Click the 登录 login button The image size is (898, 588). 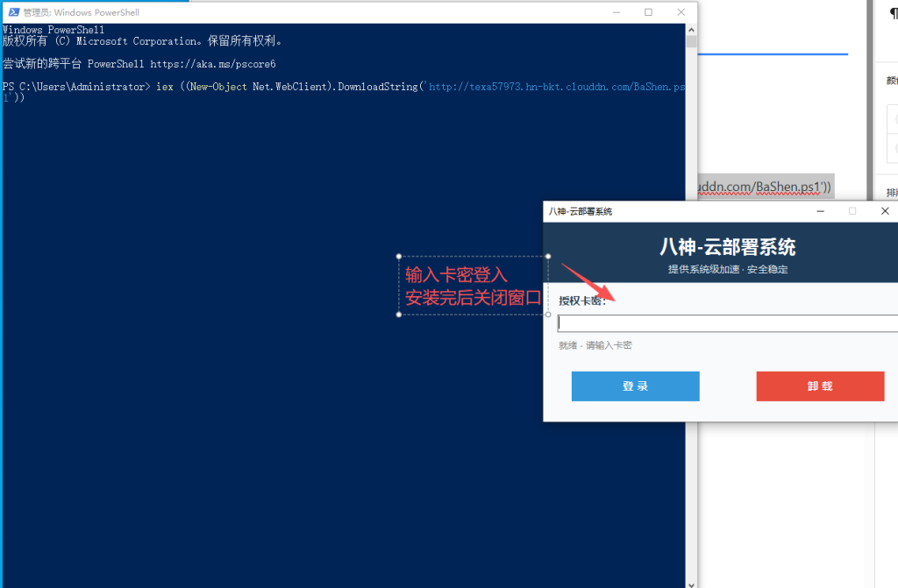pos(635,386)
